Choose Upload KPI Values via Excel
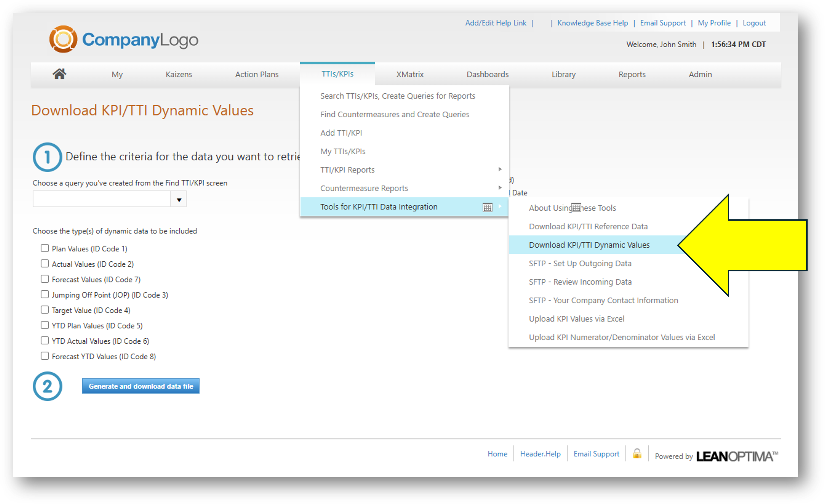The width and height of the screenshot is (825, 504). tap(576, 319)
